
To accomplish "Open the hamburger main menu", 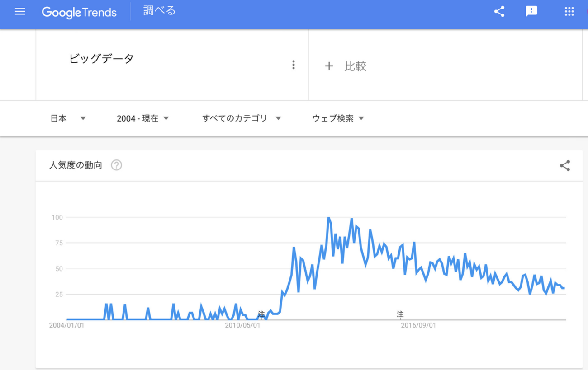I will [x=20, y=12].
